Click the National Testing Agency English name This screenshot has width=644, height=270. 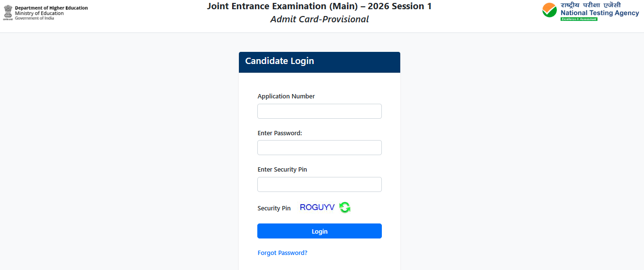(x=600, y=13)
